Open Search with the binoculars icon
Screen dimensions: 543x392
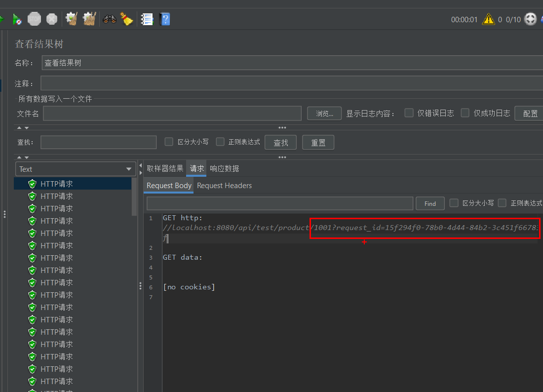[x=109, y=19]
